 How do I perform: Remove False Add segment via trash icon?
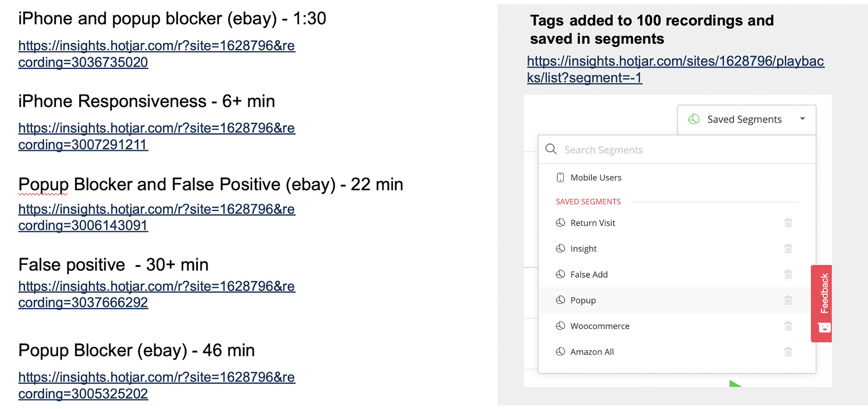coord(788,274)
